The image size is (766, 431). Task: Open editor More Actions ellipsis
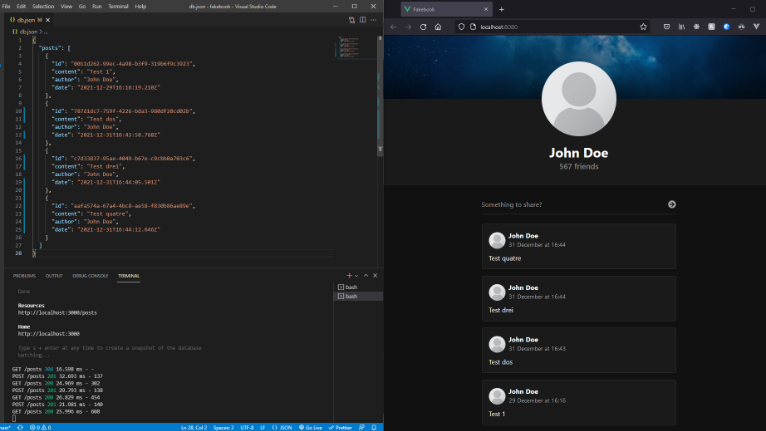(x=373, y=20)
